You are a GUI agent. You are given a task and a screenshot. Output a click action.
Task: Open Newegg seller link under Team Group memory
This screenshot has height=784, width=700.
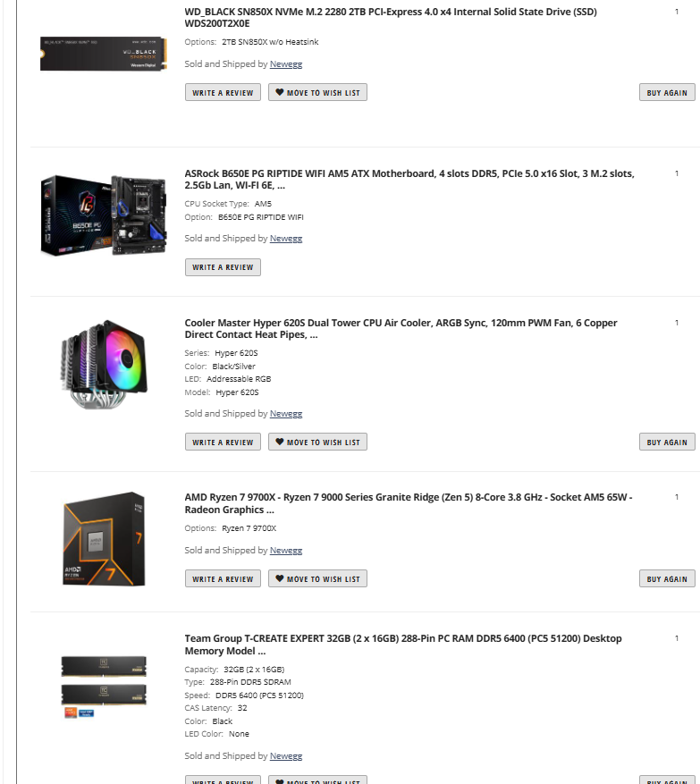pos(286,756)
